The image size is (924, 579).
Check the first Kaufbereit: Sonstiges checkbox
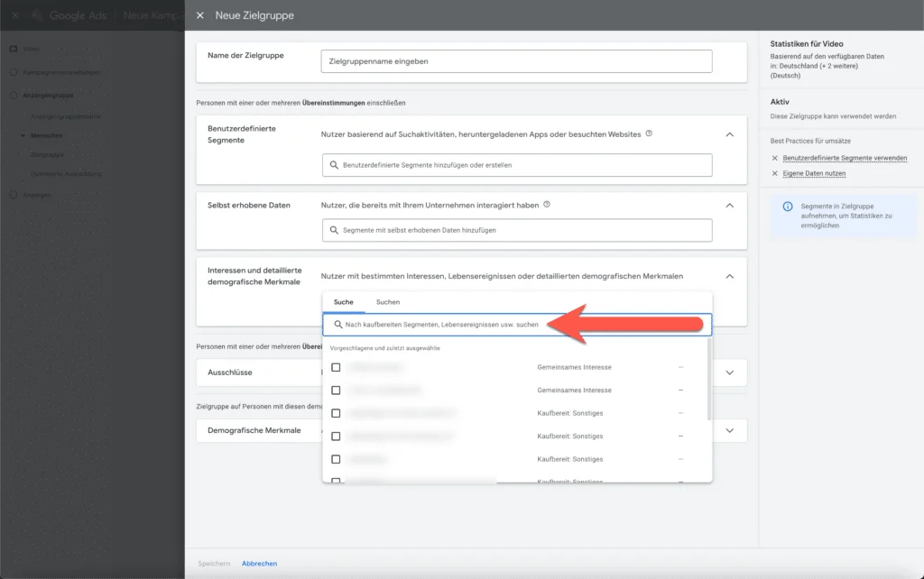[x=336, y=413]
